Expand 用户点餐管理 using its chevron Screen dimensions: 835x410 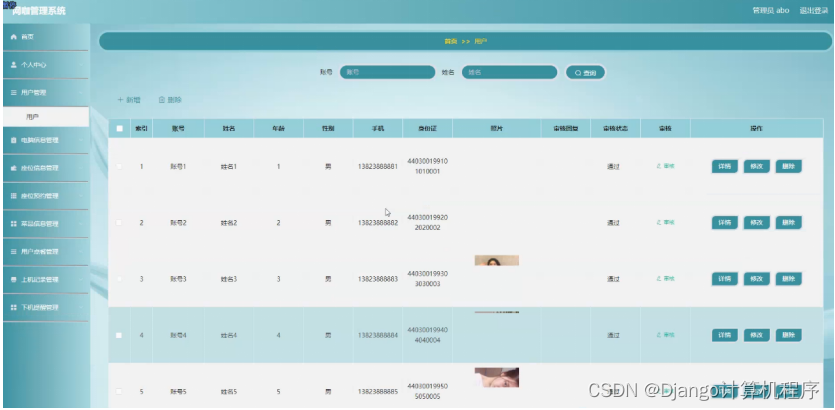(x=81, y=252)
